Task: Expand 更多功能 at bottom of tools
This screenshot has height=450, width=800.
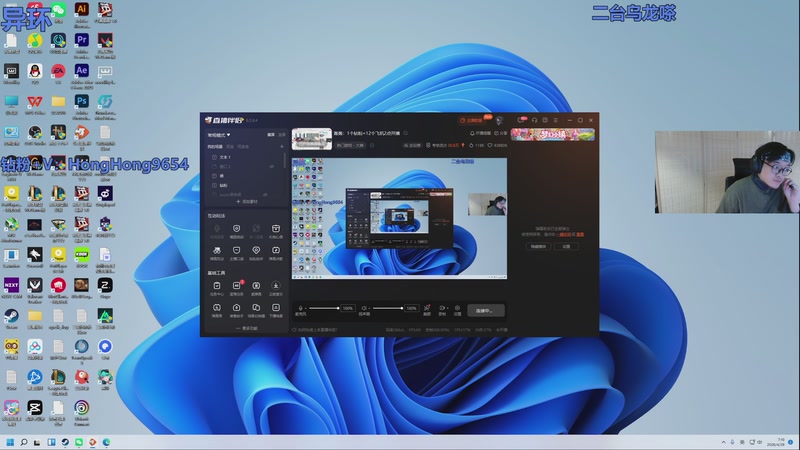Action: pos(246,328)
